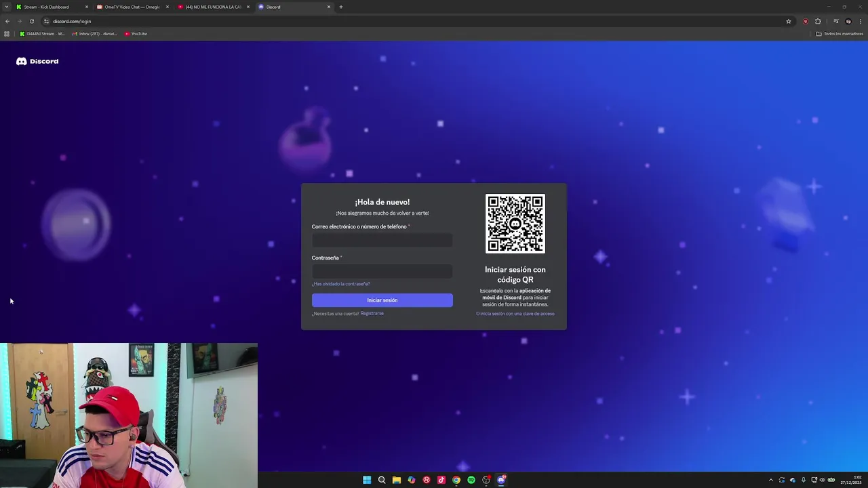This screenshot has width=868, height=488.
Task: Open the YouTube bookmark
Action: click(x=136, y=34)
